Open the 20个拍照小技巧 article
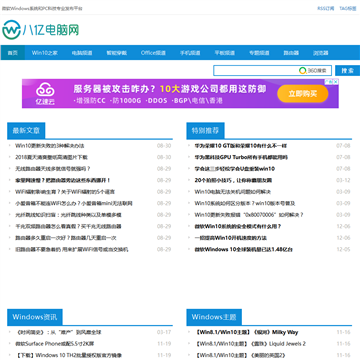 pyautogui.click(x=233, y=180)
